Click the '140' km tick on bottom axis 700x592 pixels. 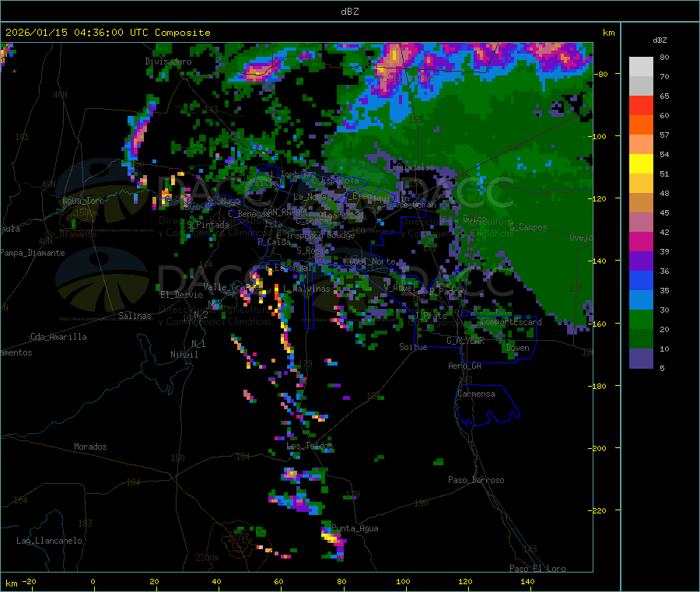coord(527,581)
